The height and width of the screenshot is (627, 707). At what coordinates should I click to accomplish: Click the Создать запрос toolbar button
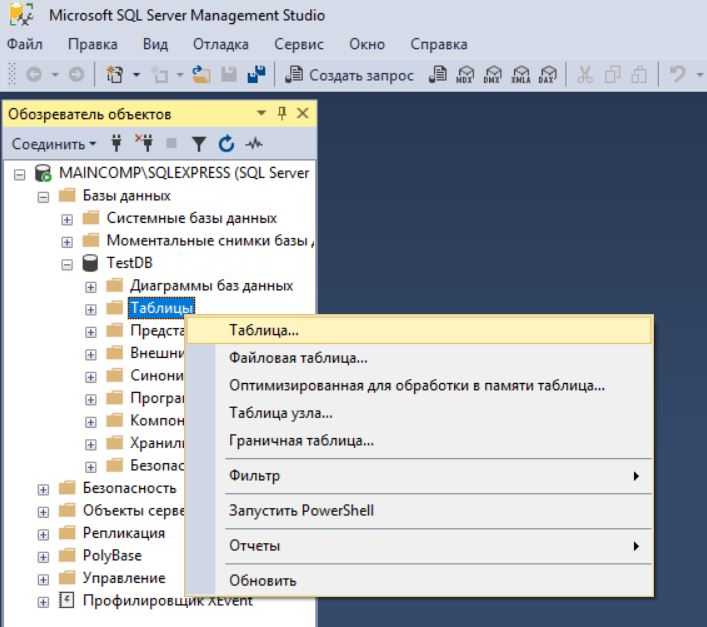pos(349,76)
